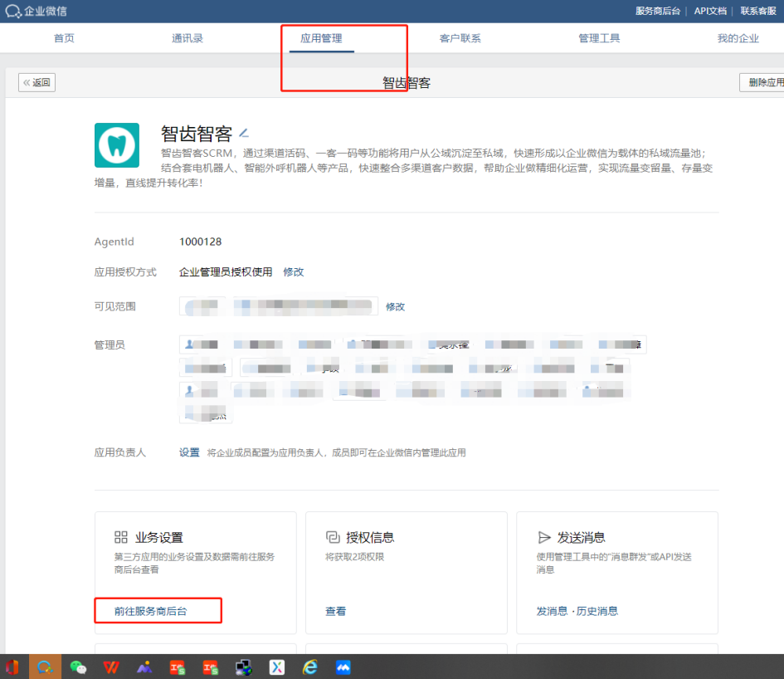Click the 返回 back button
Screen dimensions: 784x679
click(37, 82)
